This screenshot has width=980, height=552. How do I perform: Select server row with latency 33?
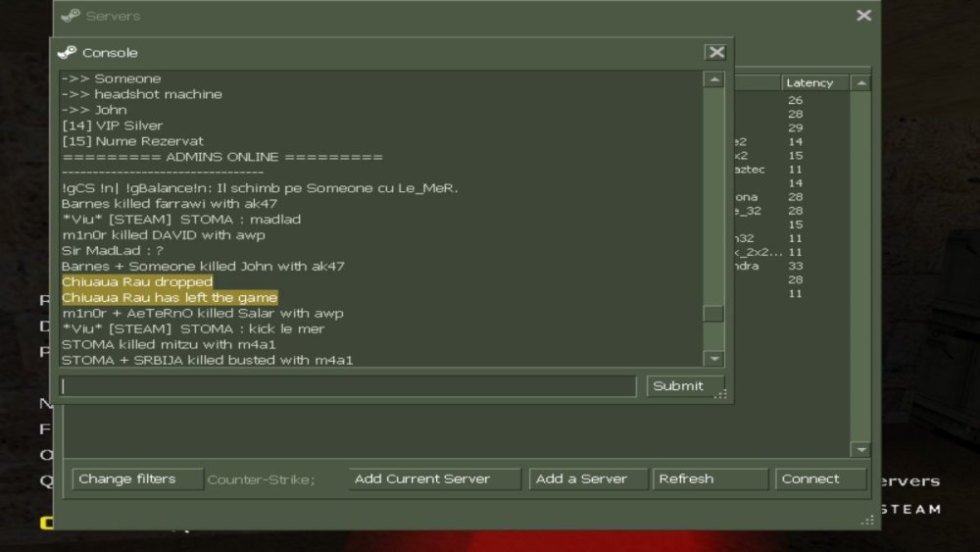792,266
